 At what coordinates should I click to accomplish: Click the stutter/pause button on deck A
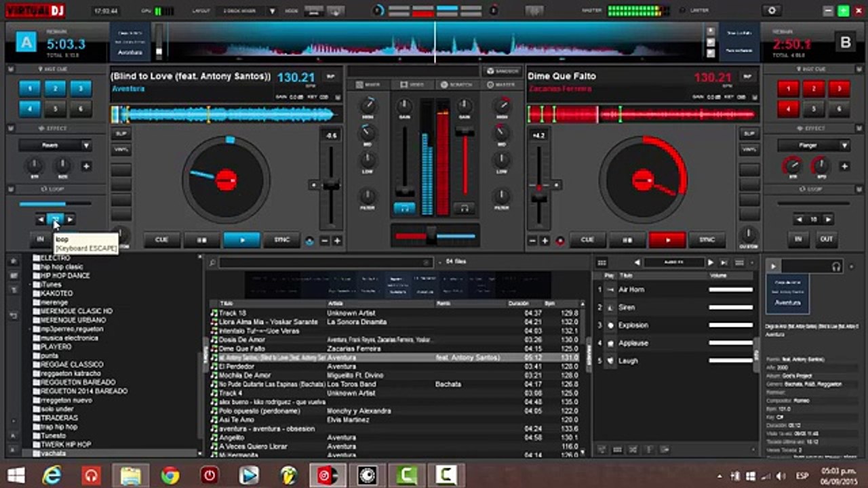pos(201,240)
